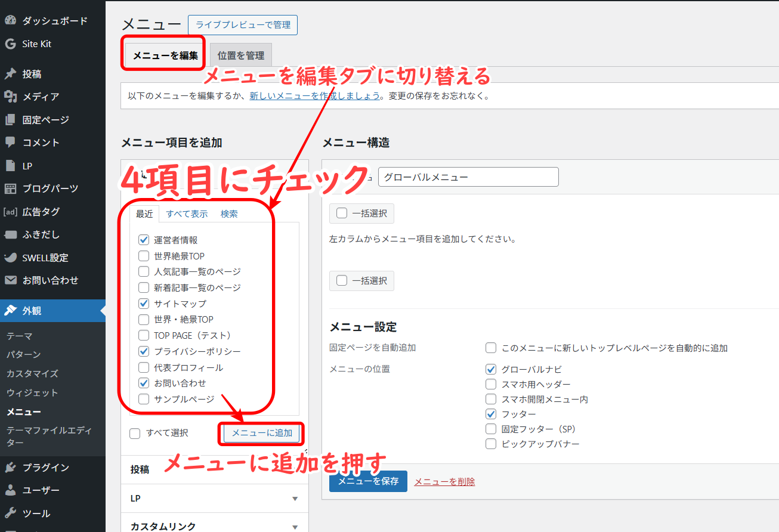This screenshot has width=779, height=532.
Task: Tick the すべて選択 checkbox
Action: (x=135, y=434)
